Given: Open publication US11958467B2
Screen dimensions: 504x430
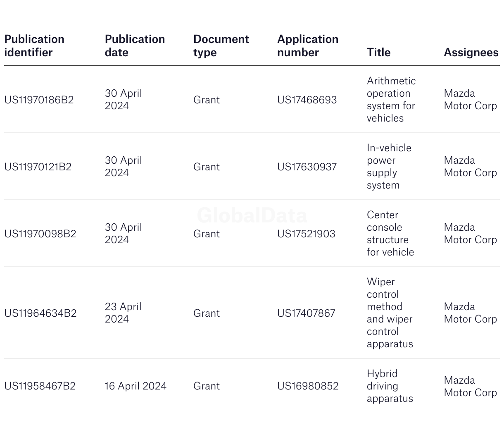Looking at the screenshot, I should tap(40, 386).
